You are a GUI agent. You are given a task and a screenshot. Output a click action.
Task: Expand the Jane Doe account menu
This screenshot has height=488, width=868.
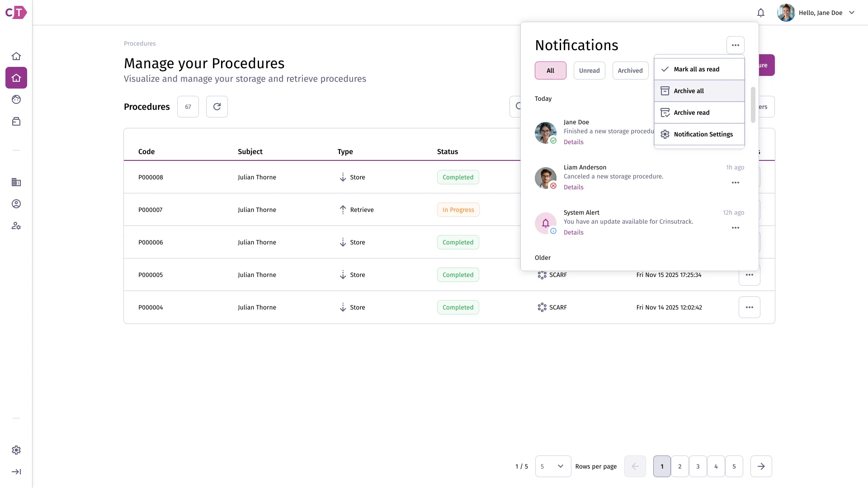coord(852,13)
